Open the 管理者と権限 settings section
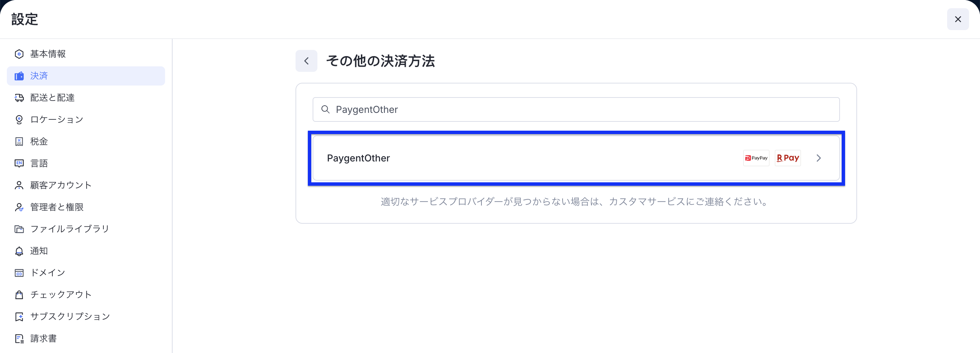The image size is (980, 353). 57,207
